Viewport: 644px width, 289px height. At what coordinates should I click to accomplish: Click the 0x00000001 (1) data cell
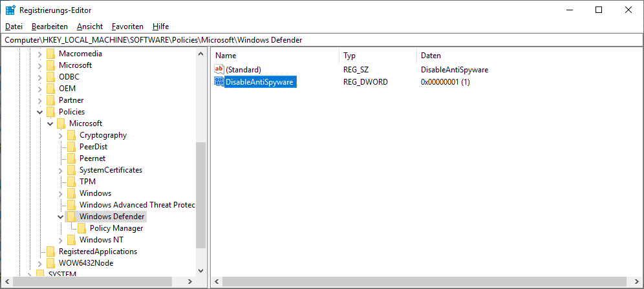(x=445, y=82)
